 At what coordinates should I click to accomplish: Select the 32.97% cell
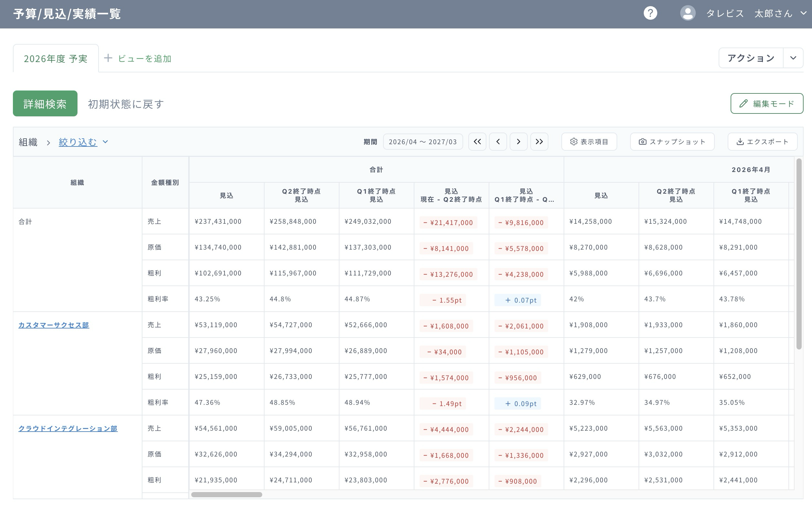tap(601, 403)
